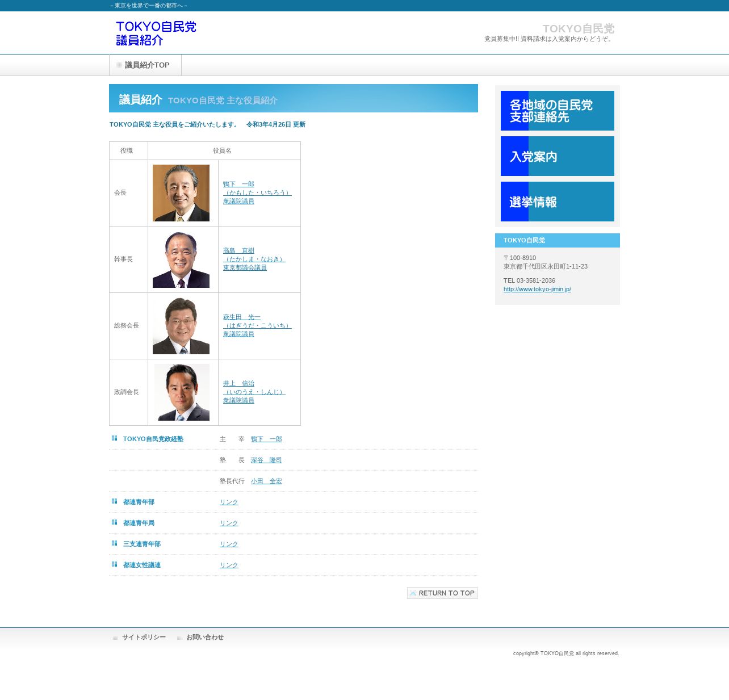Click the 役員名 column header

(224, 151)
